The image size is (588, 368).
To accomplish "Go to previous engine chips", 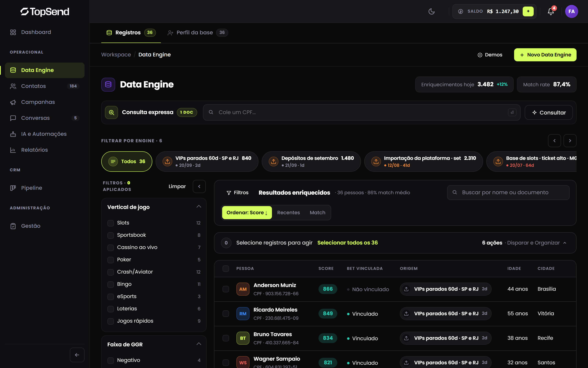I will [554, 141].
